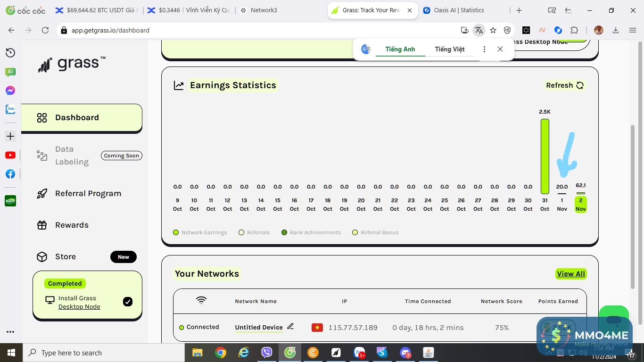Select Tiếng Anh in translate popup
644x362 pixels.
(x=400, y=49)
